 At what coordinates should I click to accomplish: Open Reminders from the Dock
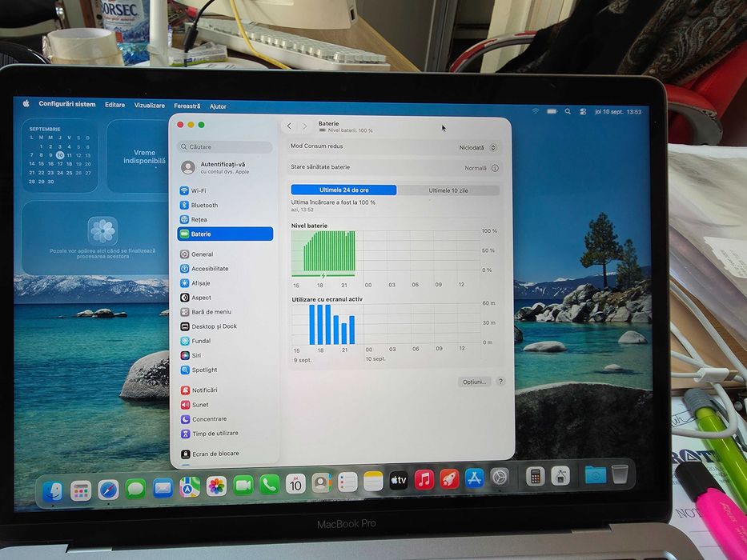[x=347, y=482]
